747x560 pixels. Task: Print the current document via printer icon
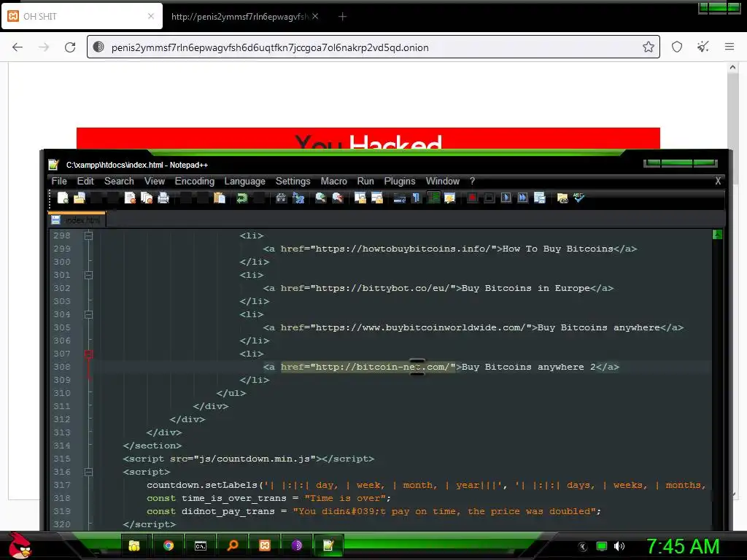[163, 198]
